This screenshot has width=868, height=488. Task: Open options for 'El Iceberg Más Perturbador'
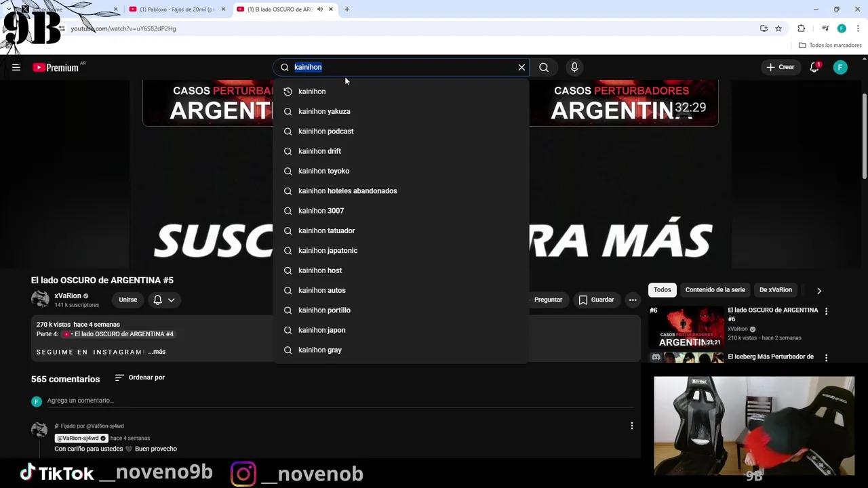pyautogui.click(x=826, y=358)
